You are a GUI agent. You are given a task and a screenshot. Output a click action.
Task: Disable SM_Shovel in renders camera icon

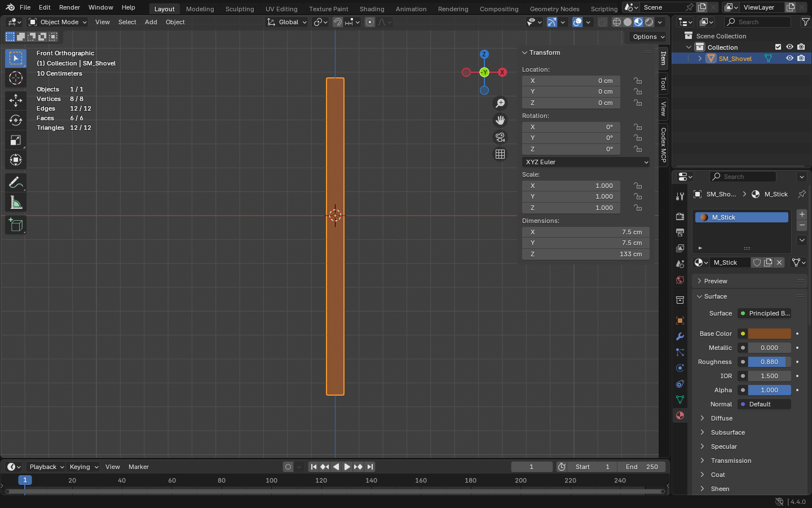[x=801, y=58]
